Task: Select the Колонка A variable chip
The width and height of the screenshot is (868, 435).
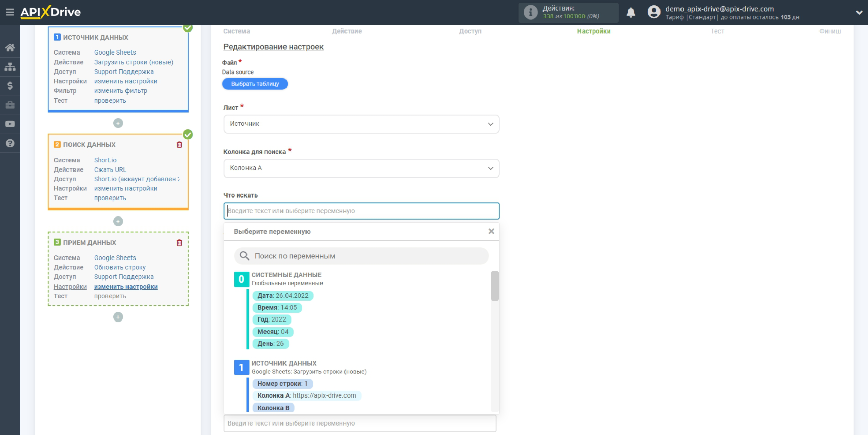Action: [x=307, y=396]
